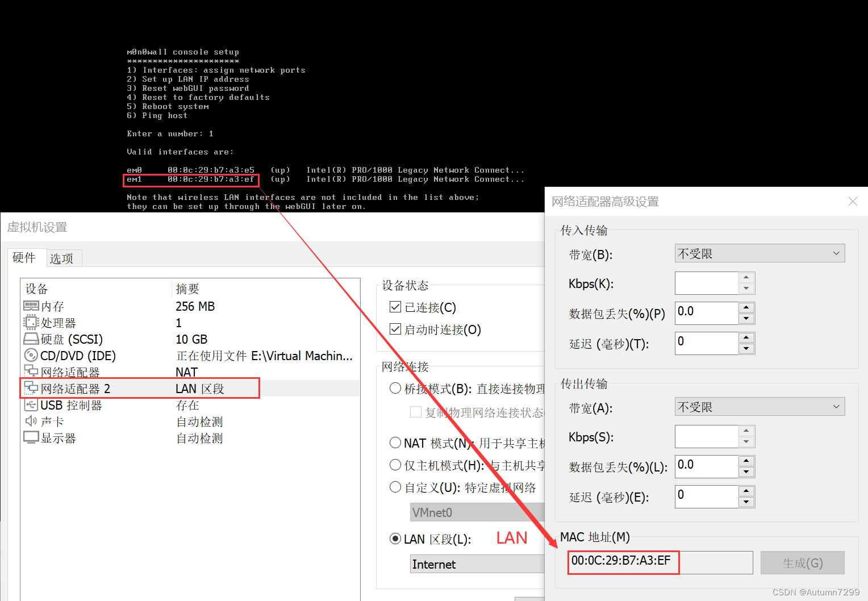Click outgoing 数据包丢失(%)(L) field
The image size is (868, 601).
tap(707, 466)
